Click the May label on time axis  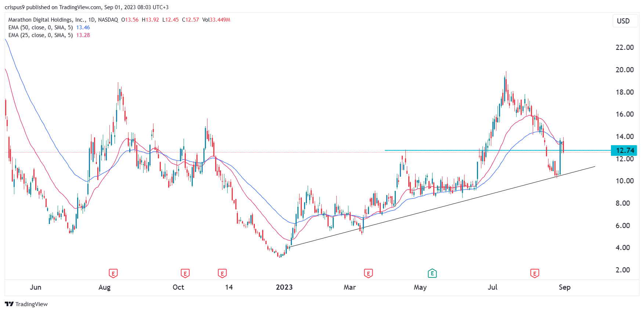[x=420, y=287]
